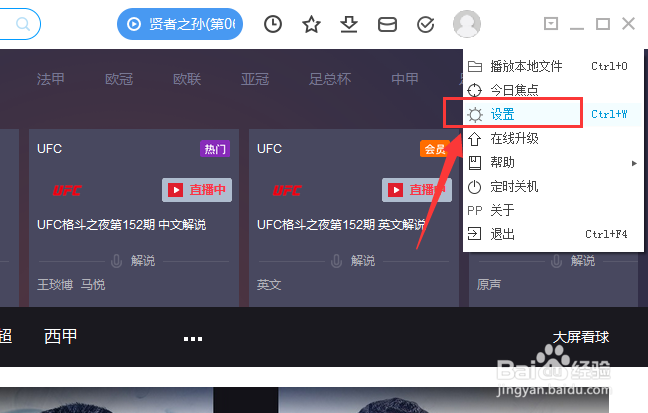Open the downloads arrow icon
Image resolution: width=648 pixels, height=413 pixels.
click(x=349, y=24)
